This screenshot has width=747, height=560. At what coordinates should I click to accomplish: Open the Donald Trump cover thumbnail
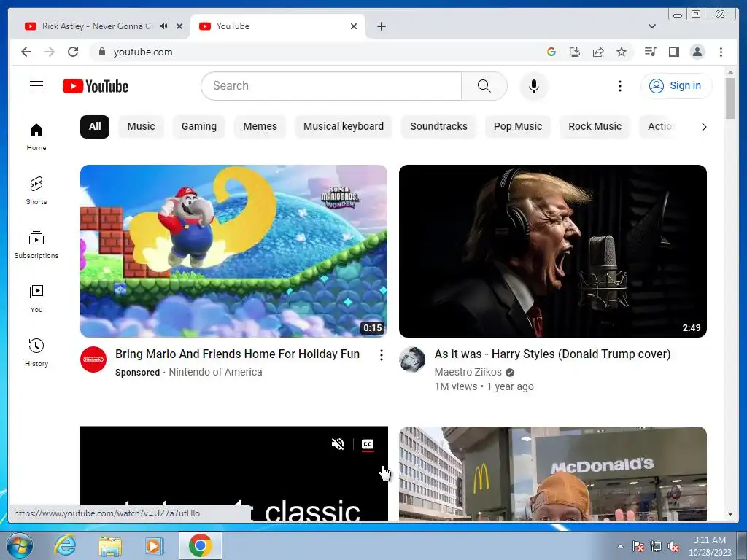pos(553,251)
